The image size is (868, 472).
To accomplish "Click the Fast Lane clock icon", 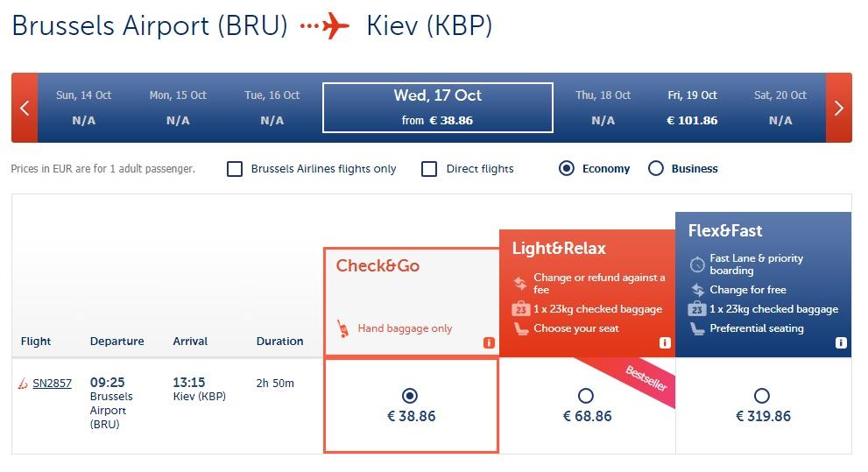I will pos(697,264).
